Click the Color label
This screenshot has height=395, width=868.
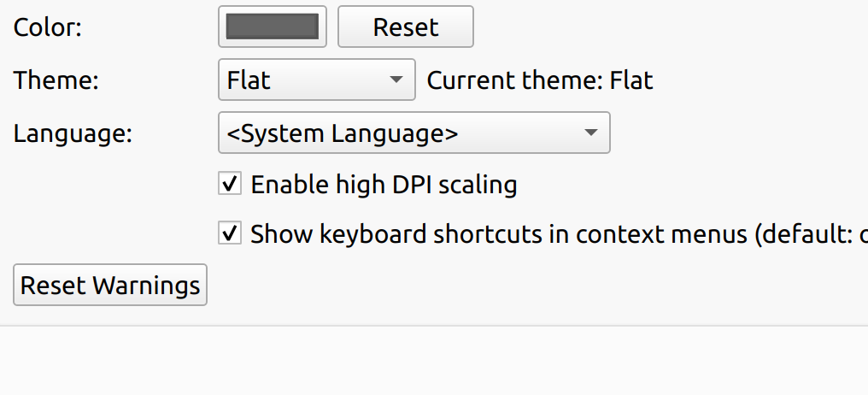(48, 27)
